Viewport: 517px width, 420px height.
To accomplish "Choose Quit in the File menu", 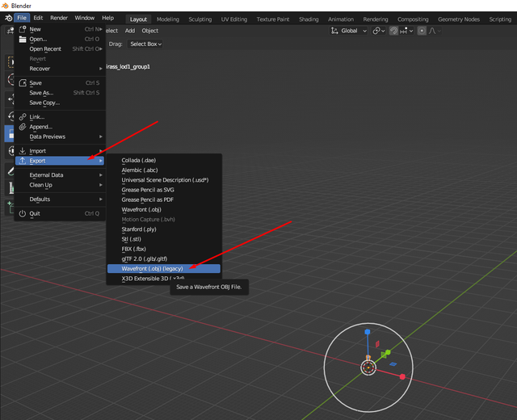I will (x=60, y=213).
